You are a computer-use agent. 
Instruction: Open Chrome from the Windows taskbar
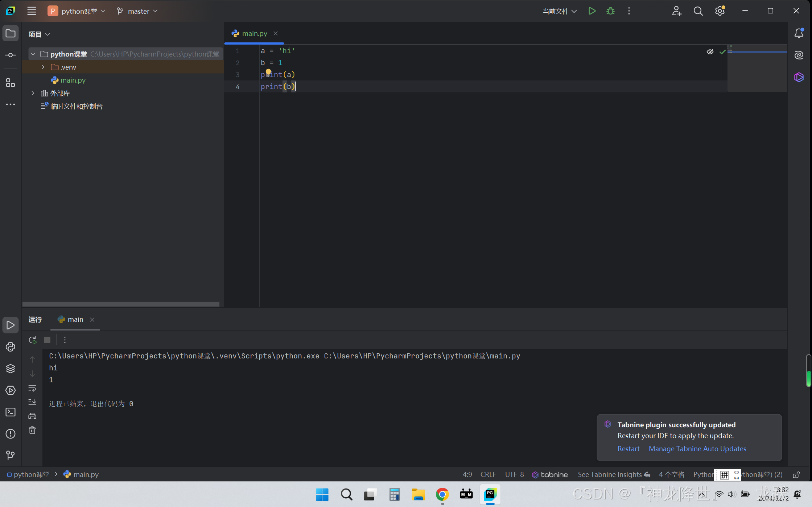tap(442, 494)
